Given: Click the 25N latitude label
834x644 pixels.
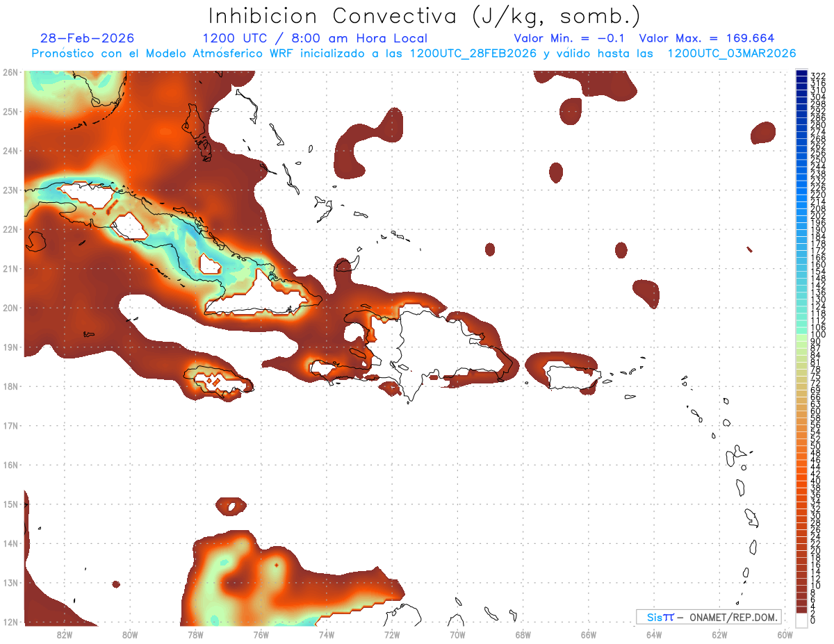Looking at the screenshot, I should click(x=10, y=111).
